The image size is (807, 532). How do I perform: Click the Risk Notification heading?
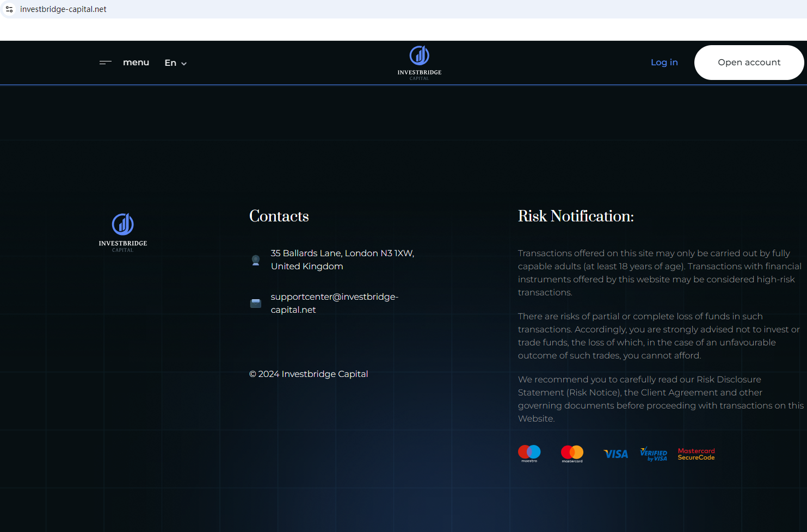click(x=576, y=216)
